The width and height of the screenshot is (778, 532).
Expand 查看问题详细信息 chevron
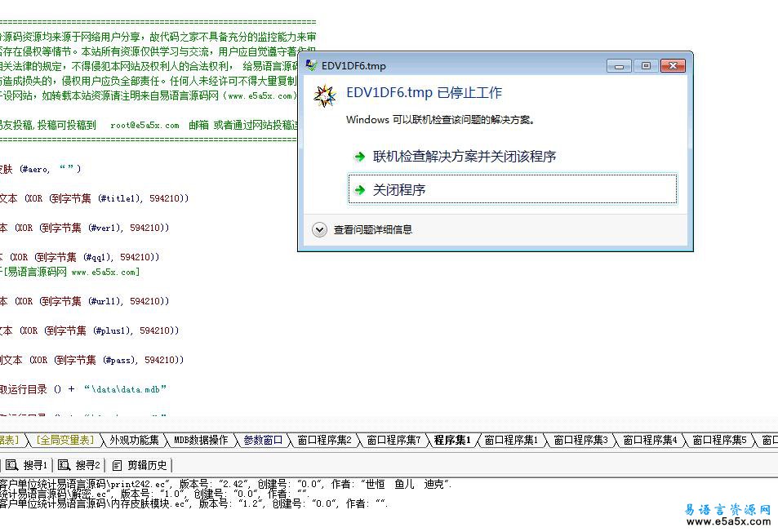(x=319, y=229)
